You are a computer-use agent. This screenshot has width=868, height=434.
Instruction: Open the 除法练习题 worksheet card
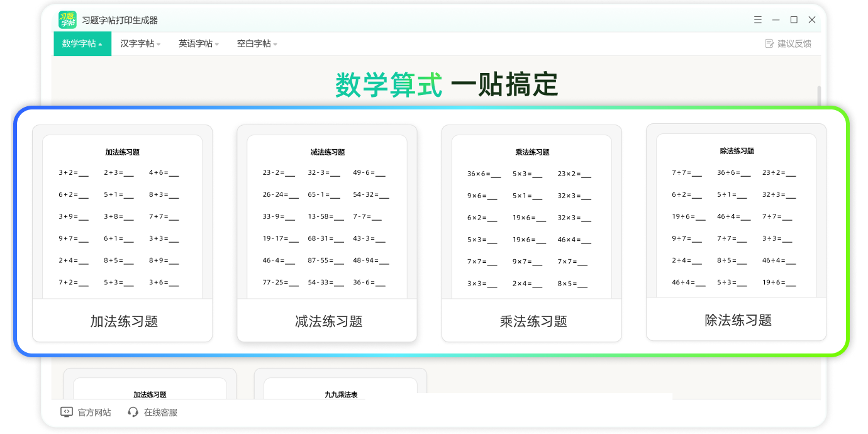[736, 233]
